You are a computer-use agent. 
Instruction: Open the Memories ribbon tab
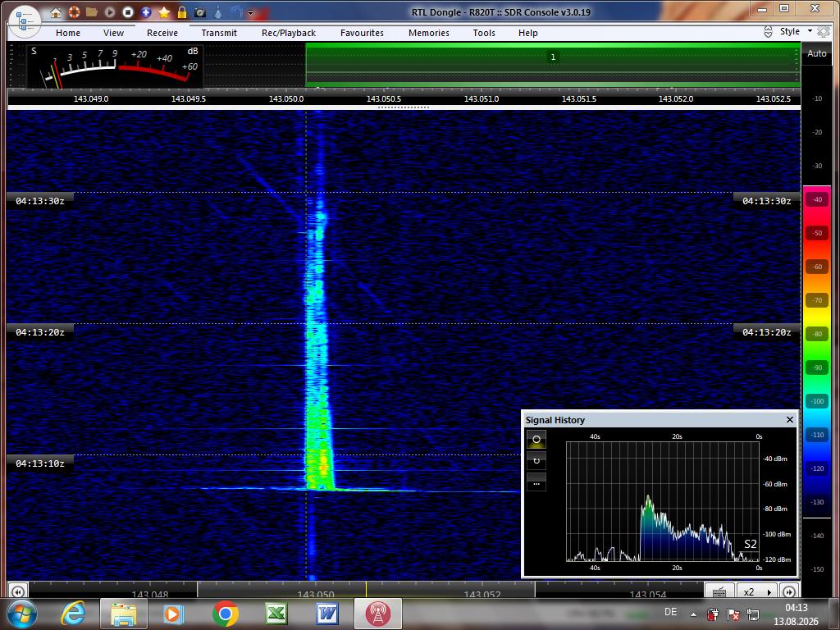coord(429,33)
